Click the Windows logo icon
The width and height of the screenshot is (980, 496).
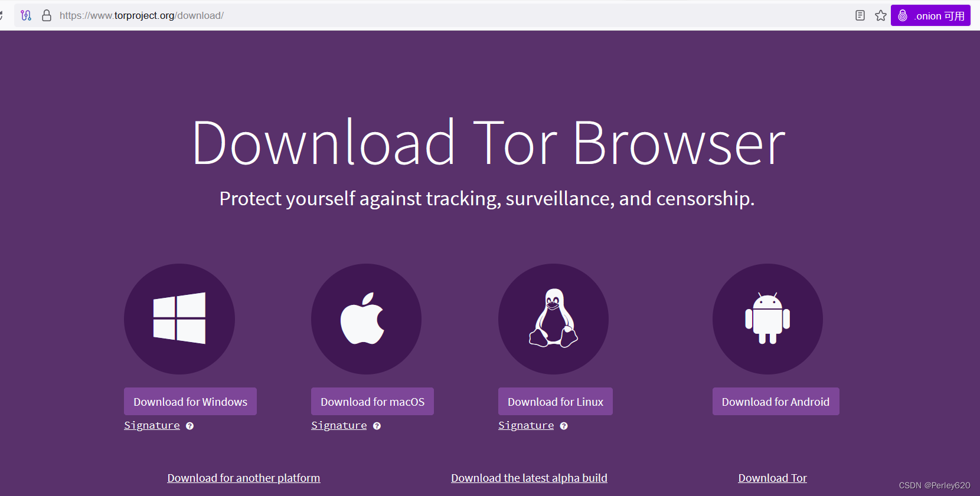coord(179,318)
